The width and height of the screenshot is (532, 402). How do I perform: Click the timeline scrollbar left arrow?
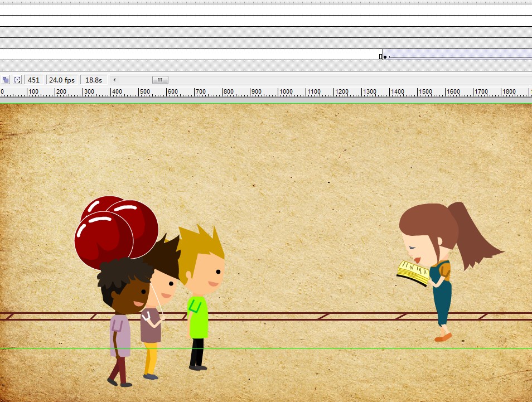(114, 80)
